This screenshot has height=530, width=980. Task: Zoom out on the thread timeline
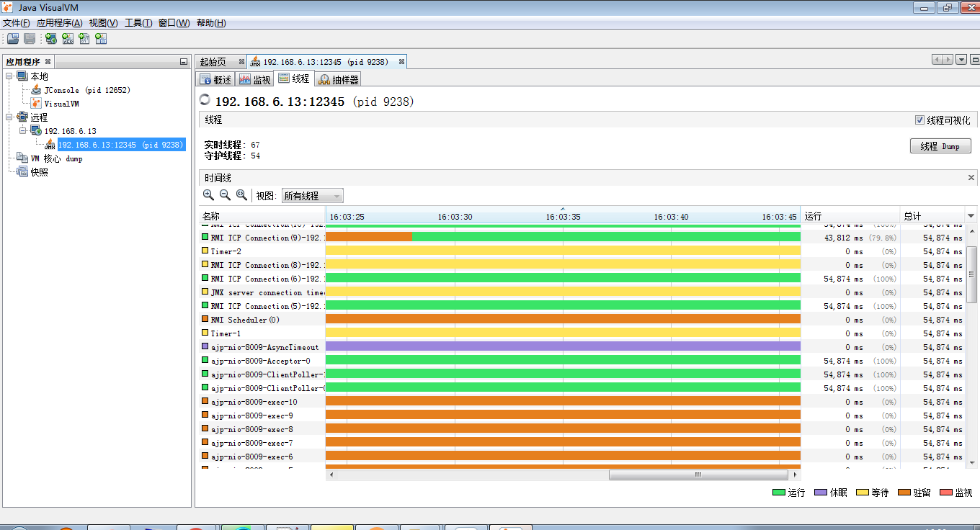click(225, 195)
